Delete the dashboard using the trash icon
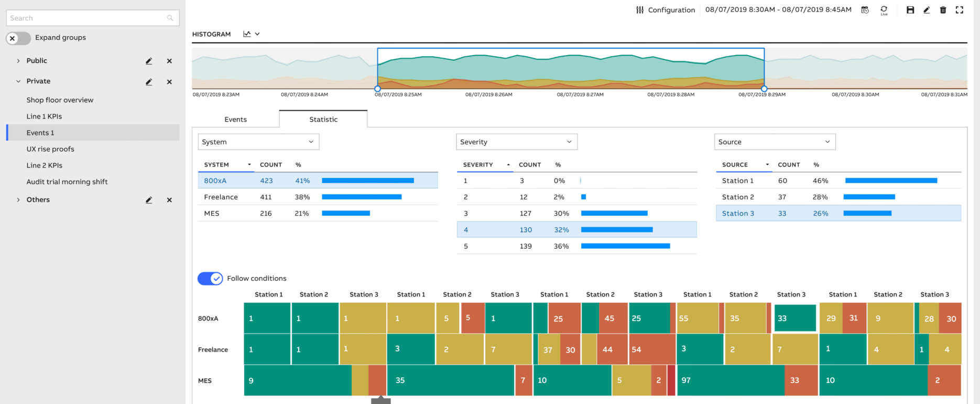Viewport: 980px width, 404px height. 943,10
